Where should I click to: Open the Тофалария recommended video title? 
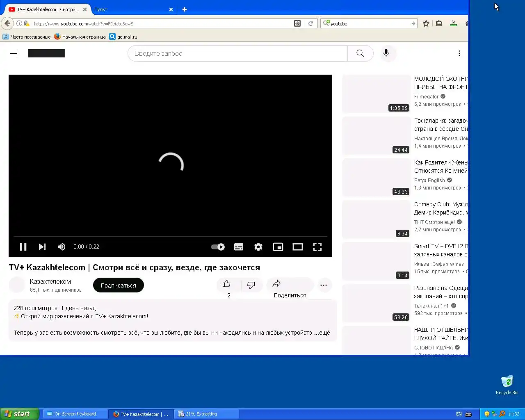tap(441, 125)
